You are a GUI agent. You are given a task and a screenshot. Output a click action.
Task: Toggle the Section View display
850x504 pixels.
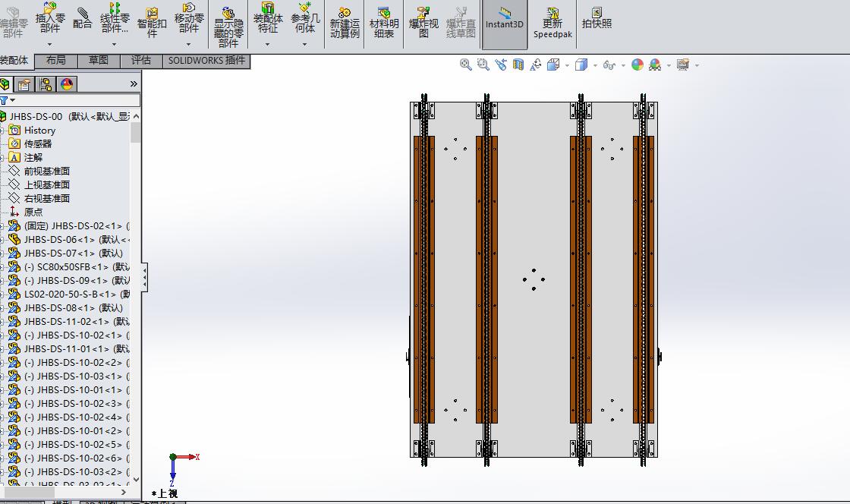[518, 65]
